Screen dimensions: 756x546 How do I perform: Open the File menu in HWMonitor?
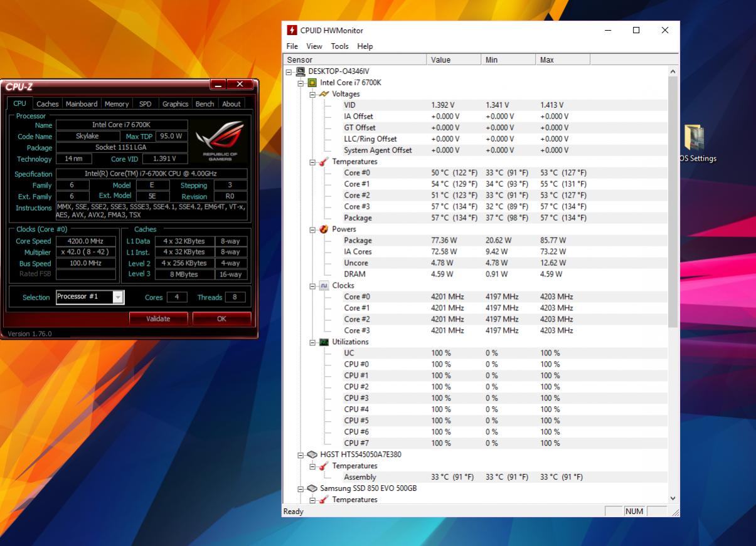(292, 46)
